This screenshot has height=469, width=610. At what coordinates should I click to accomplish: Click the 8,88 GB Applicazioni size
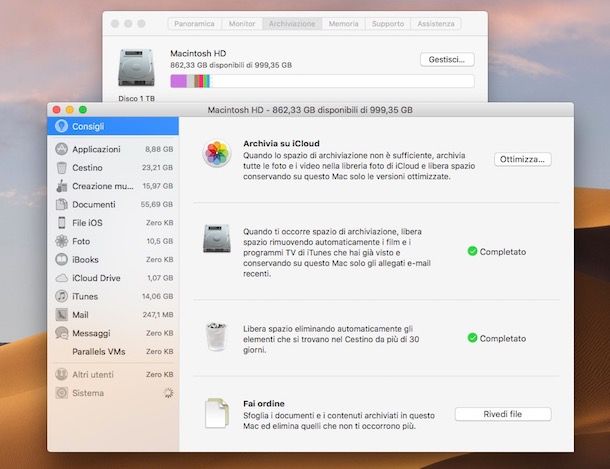coord(159,149)
